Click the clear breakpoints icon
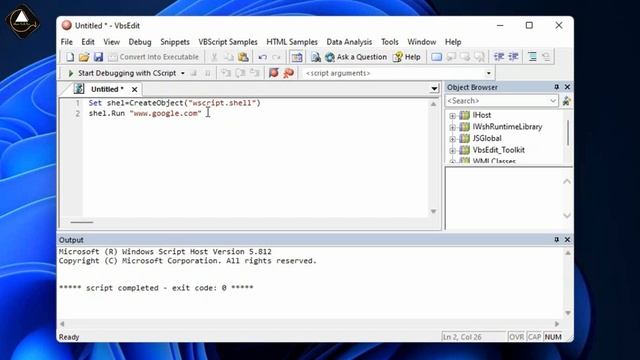Image resolution: width=640 pixels, height=360 pixels. pyautogui.click(x=289, y=73)
